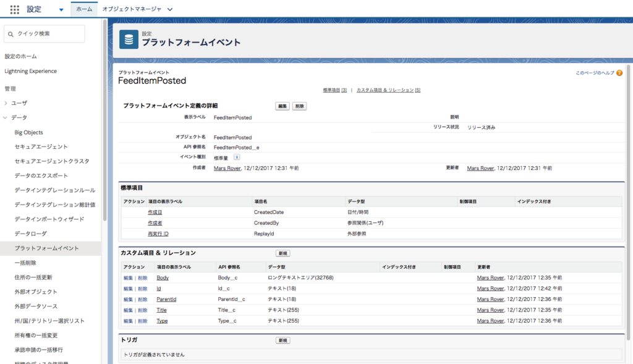Click the FeedItemPosted__e API name value
This screenshot has width=633, height=364.
click(237, 148)
